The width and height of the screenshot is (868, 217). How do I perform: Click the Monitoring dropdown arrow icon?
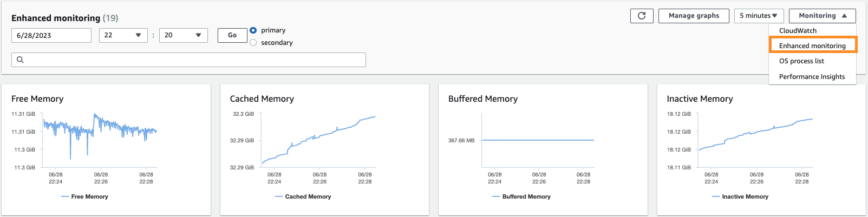[x=844, y=16]
